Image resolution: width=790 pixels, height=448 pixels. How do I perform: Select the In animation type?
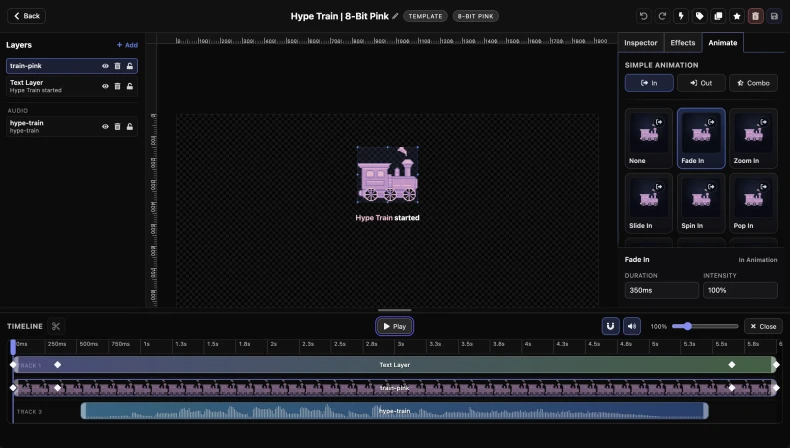649,83
